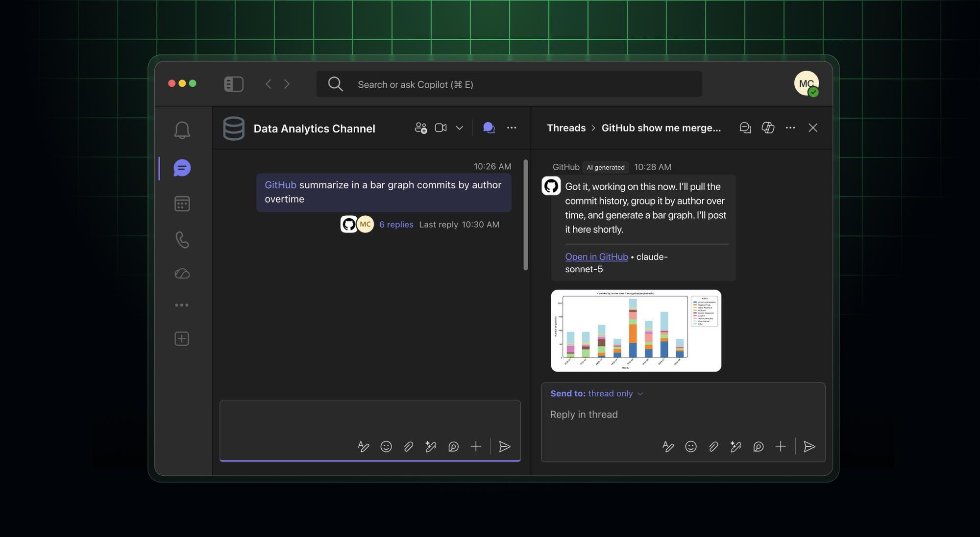The image size is (980, 537).
Task: Open the OneDrive cloud icon
Action: pos(182,273)
